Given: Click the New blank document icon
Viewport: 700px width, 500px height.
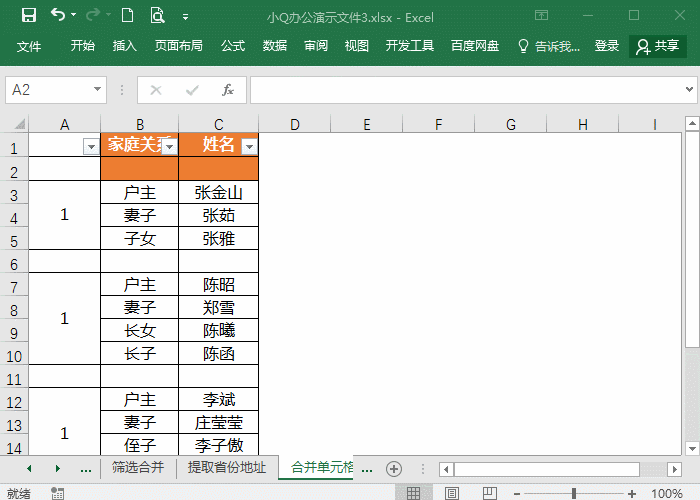Looking at the screenshot, I should 128,16.
